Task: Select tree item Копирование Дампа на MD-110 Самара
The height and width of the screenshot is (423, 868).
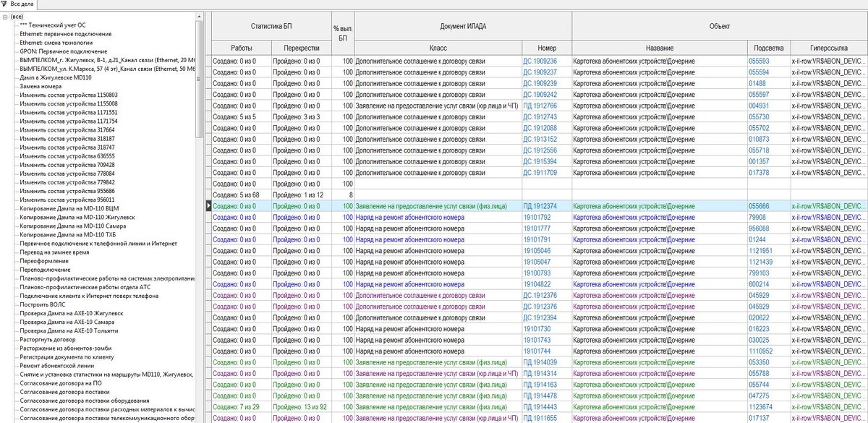Action: click(72, 226)
